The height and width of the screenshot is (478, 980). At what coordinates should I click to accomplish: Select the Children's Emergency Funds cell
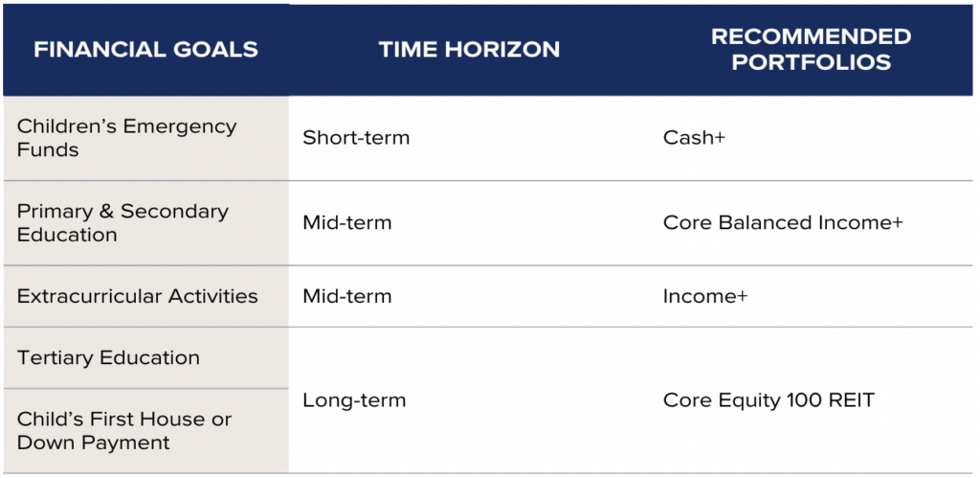pyautogui.click(x=145, y=138)
